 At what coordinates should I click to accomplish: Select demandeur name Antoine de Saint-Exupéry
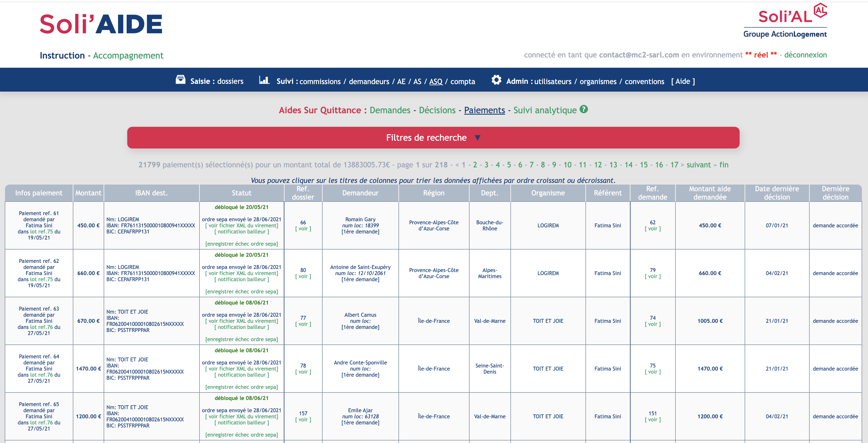(x=360, y=267)
